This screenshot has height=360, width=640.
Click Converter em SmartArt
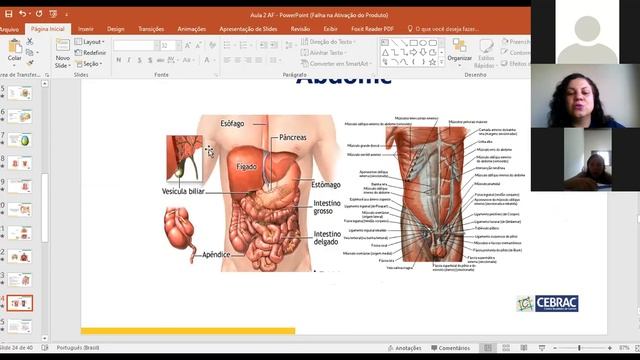pyautogui.click(x=336, y=64)
